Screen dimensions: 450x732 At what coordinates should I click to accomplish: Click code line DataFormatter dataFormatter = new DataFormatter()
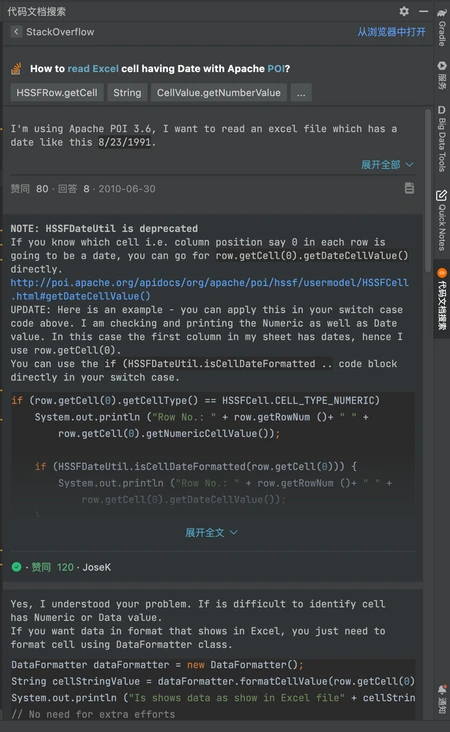click(x=157, y=664)
